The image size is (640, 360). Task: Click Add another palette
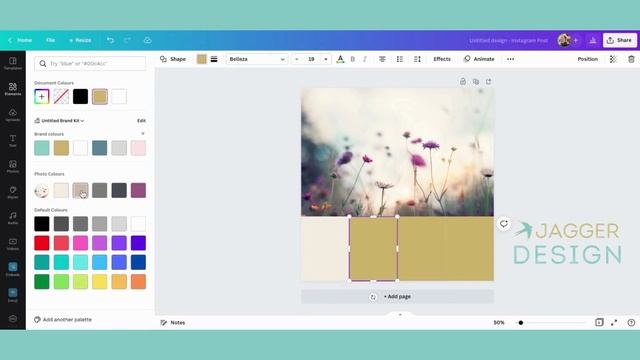63,320
